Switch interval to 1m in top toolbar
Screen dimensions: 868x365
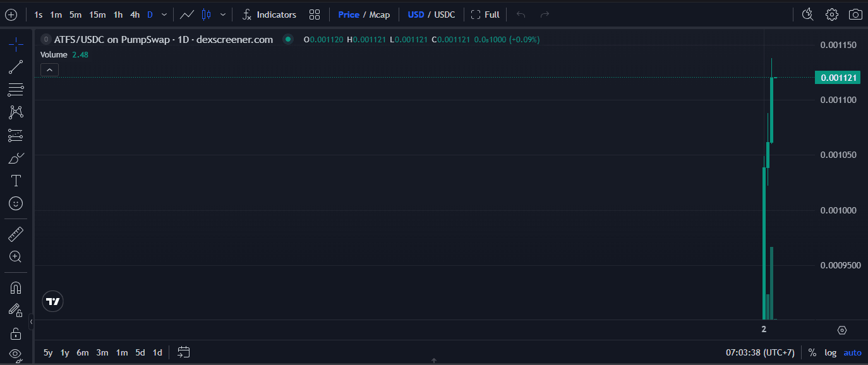(56, 15)
